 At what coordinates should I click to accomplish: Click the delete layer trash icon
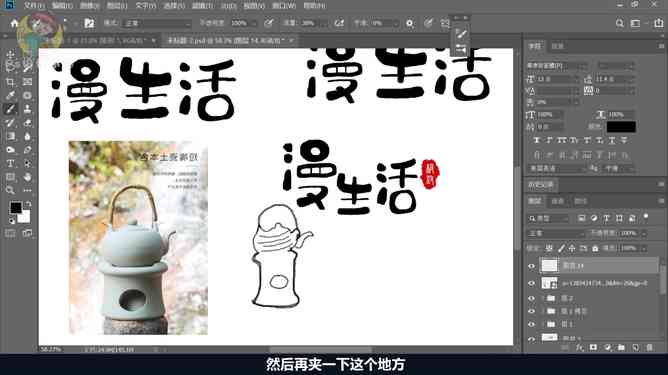coord(649,348)
